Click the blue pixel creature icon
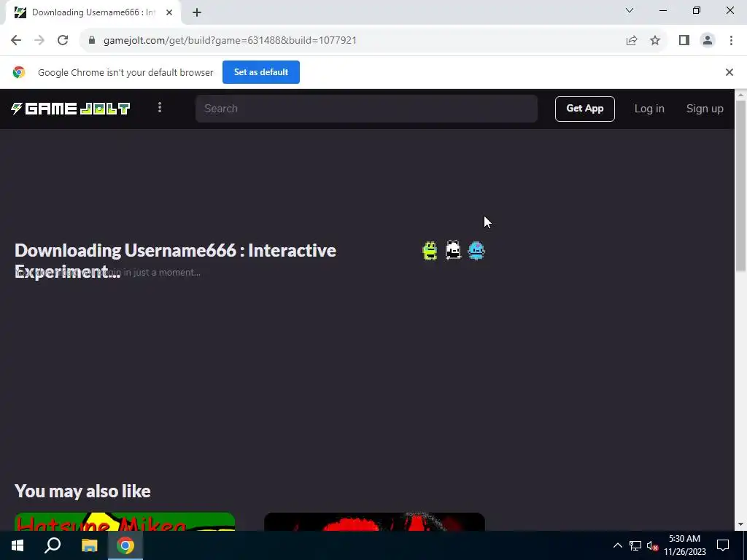Viewport: 747px width, 560px height. pyautogui.click(x=476, y=250)
